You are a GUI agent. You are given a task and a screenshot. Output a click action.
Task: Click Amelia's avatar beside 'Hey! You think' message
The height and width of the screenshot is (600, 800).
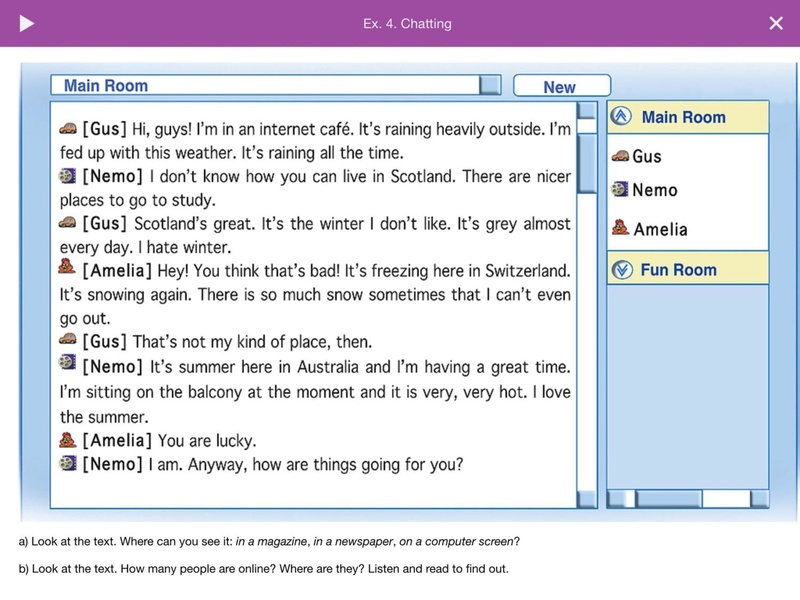point(68,269)
